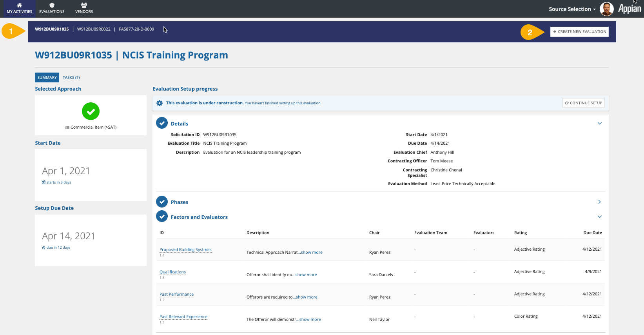Click Color Rating cell
The width and height of the screenshot is (644, 335).
pos(526,316)
